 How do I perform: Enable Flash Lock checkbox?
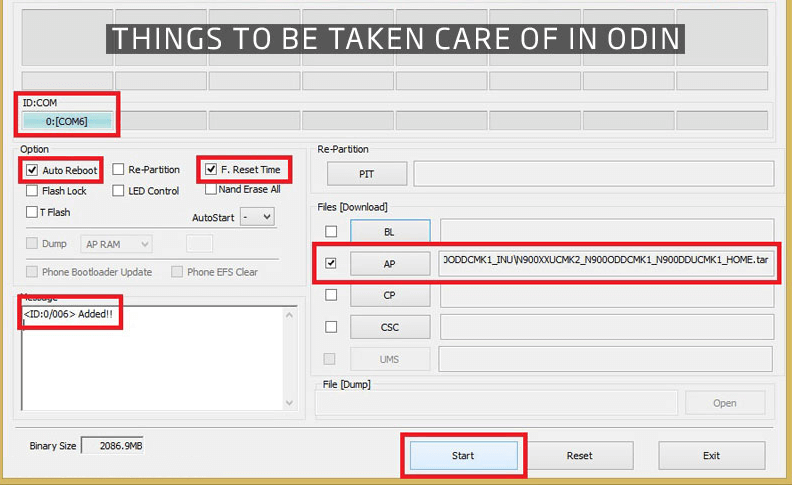(x=32, y=190)
